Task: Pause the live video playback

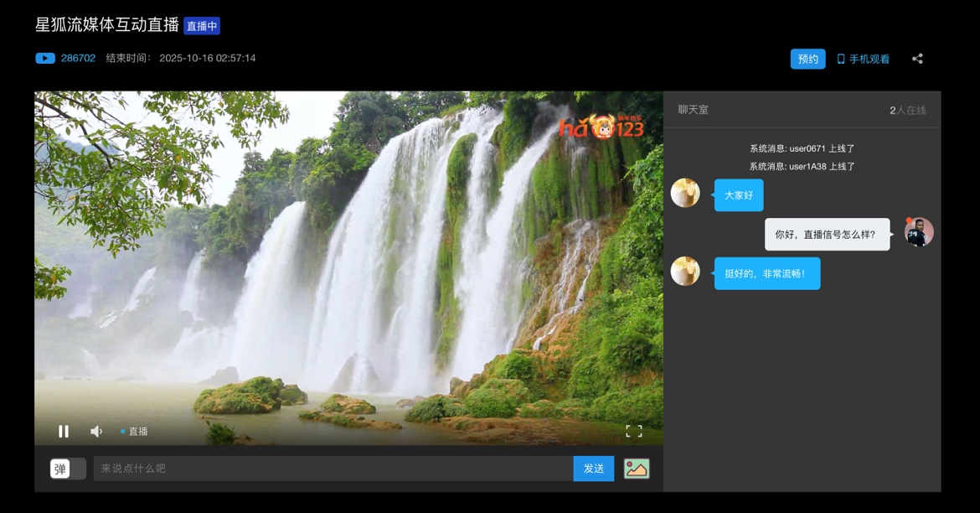Action: coord(64,431)
